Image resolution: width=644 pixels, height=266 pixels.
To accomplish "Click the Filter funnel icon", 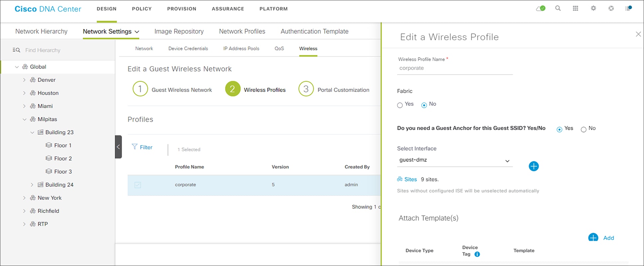I will pos(134,147).
